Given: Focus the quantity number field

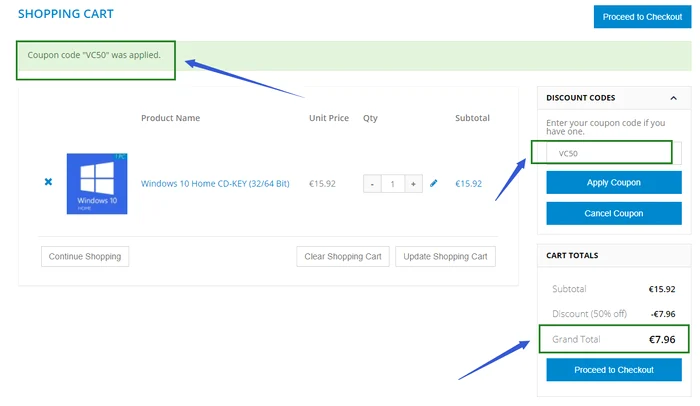Looking at the screenshot, I should pyautogui.click(x=392, y=184).
